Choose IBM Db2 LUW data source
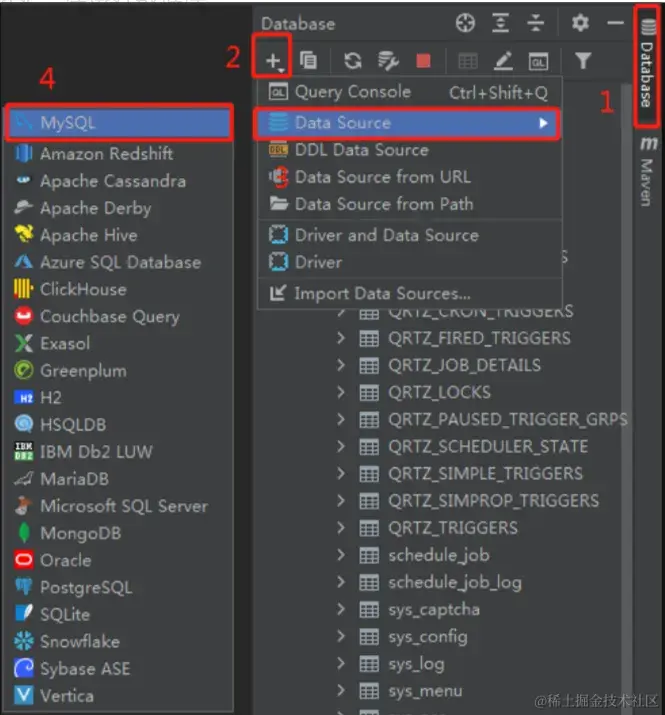Screen dimensions: 665x715 point(119,452)
